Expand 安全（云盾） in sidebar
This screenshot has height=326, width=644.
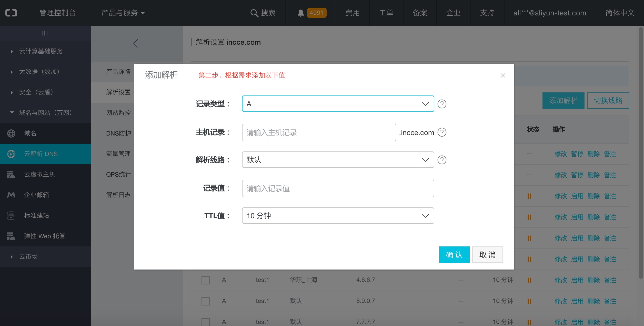click(45, 92)
